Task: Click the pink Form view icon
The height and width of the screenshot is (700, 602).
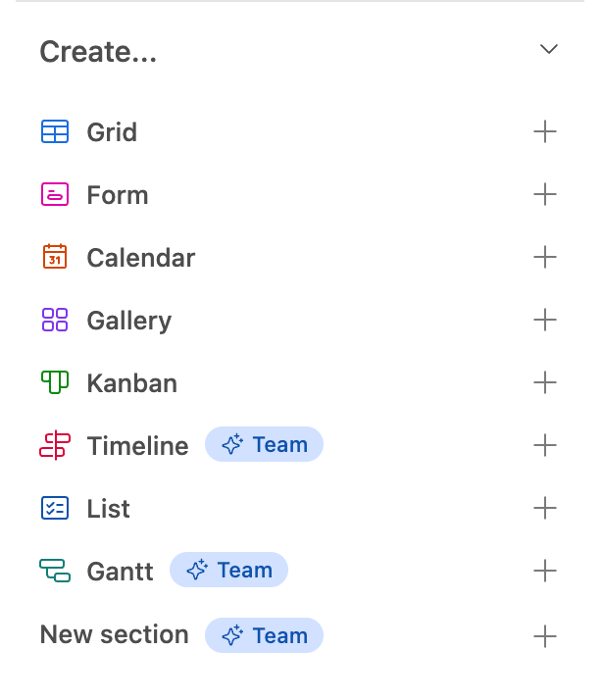Action: coord(55,195)
